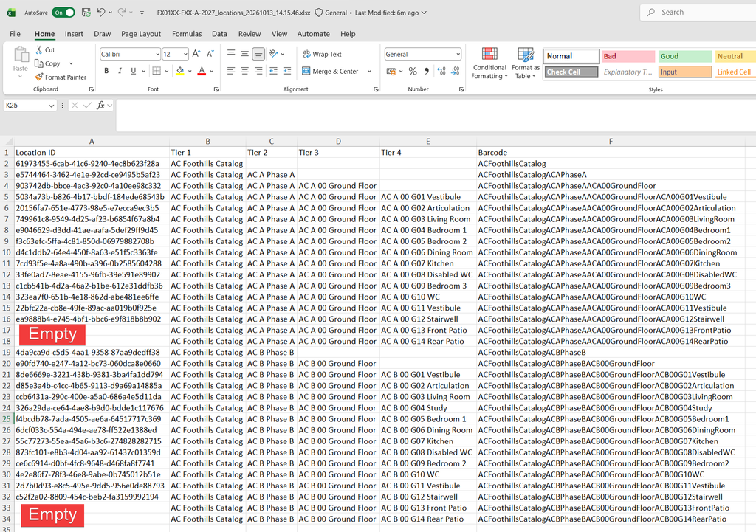Switch to the Data tab
Viewport: 756px width, 532px height.
219,34
